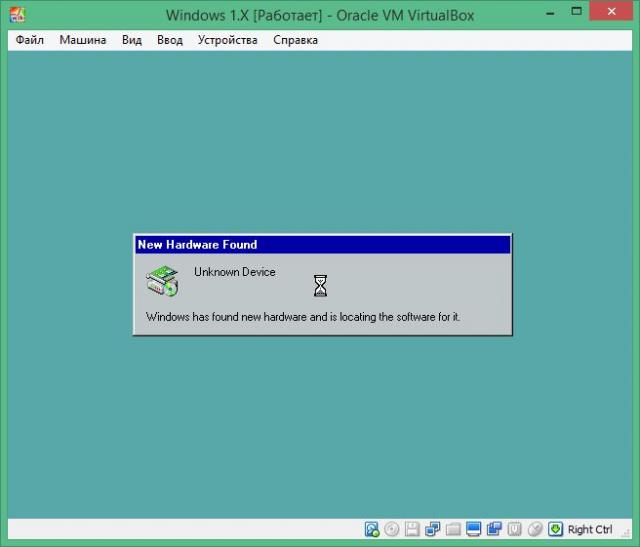Open the Устройства menu

228,40
